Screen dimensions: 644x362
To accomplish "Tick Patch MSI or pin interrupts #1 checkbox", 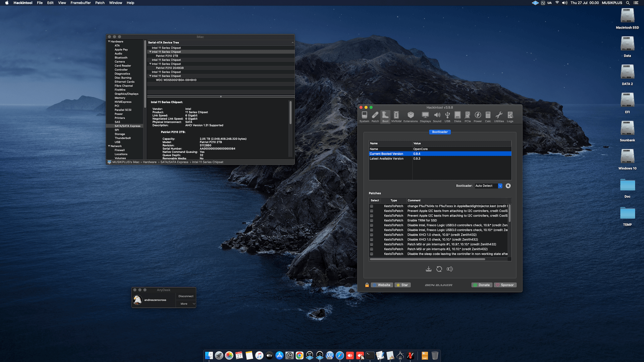I will coord(371,244).
